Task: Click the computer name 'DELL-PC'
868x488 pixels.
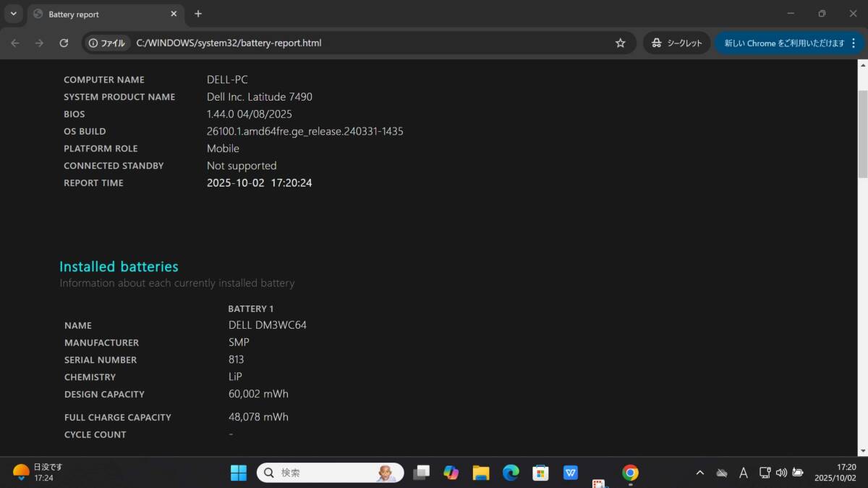Action: tap(227, 80)
